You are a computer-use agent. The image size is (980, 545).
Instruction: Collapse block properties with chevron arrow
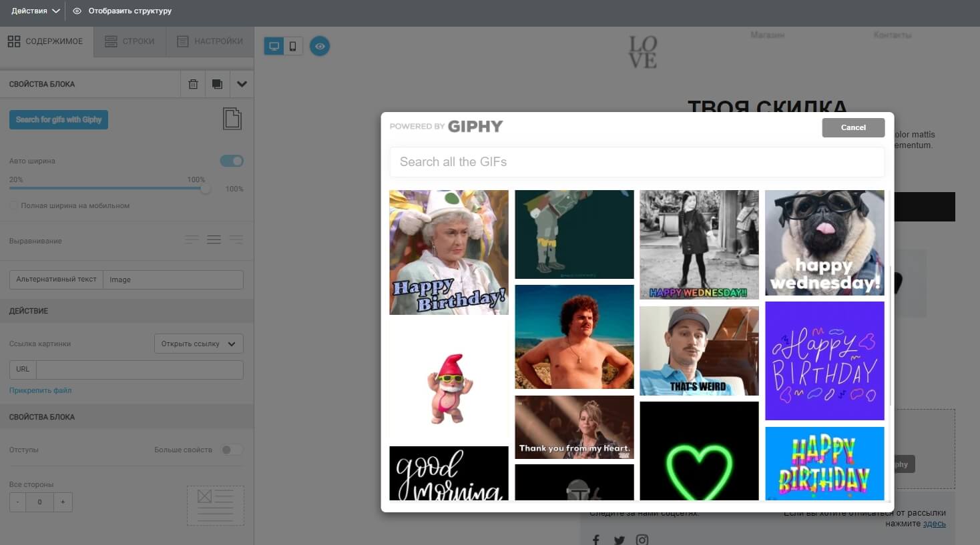242,84
